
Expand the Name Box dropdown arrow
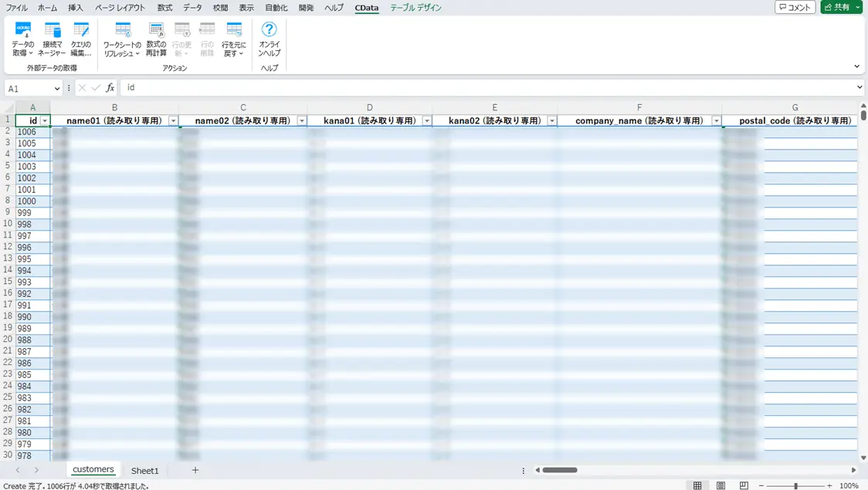pyautogui.click(x=56, y=89)
